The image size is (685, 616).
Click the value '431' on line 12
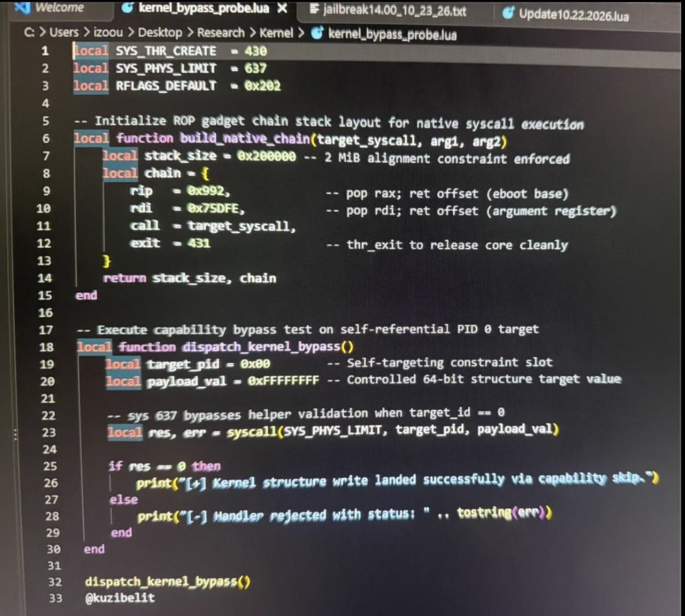(x=198, y=243)
